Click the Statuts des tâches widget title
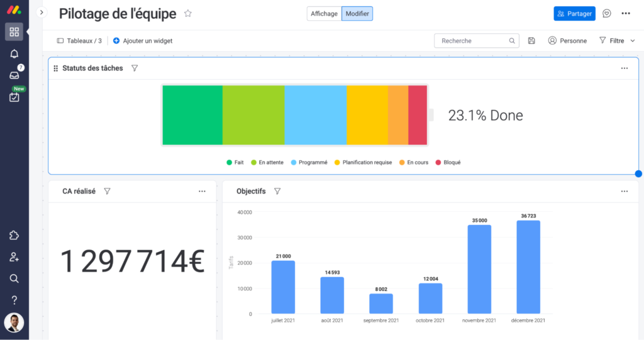The image size is (644, 340). [x=92, y=68]
